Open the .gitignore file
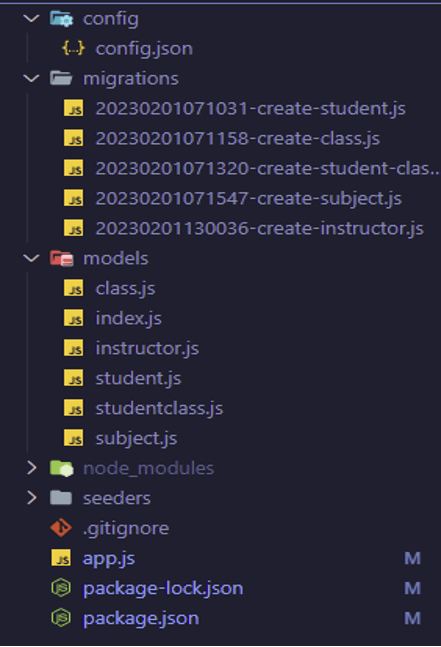 click(126, 529)
